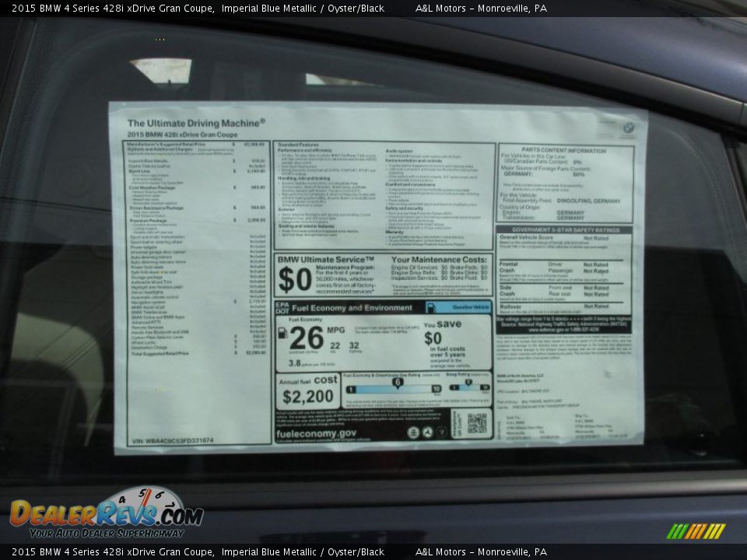The image size is (747, 560).
Task: Click the Parts Content Information heading
Action: (x=564, y=150)
